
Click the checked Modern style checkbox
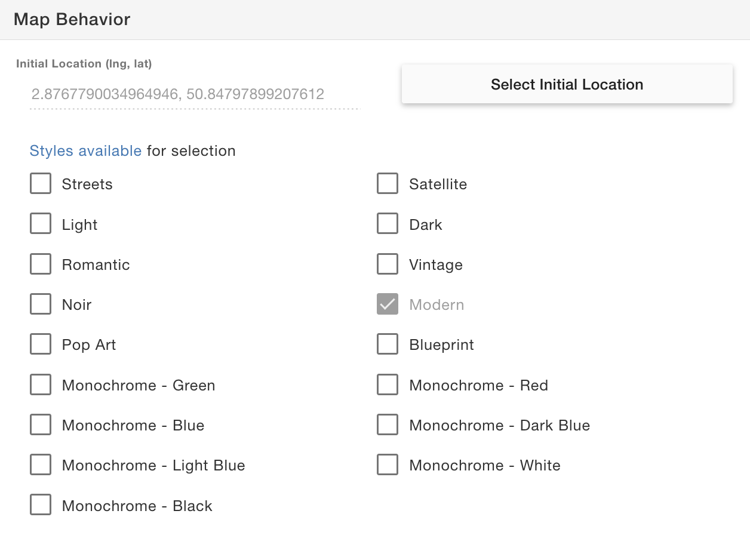(x=388, y=304)
